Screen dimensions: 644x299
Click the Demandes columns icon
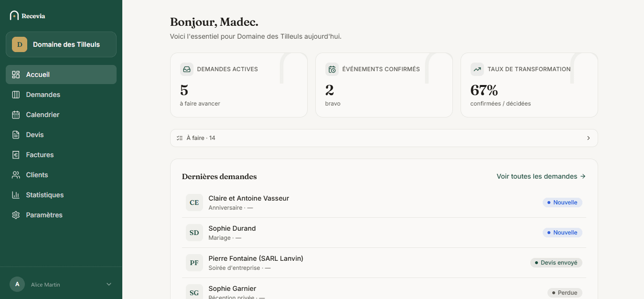pyautogui.click(x=16, y=95)
